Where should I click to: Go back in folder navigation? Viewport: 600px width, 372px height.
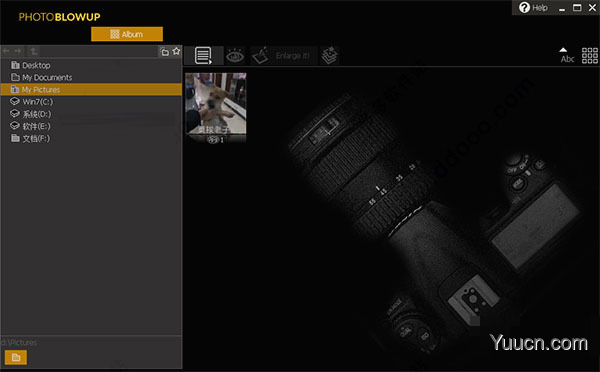point(6,51)
